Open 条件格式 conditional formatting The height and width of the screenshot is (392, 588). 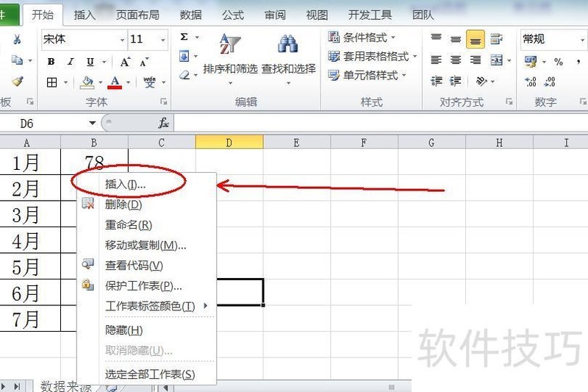(362, 37)
